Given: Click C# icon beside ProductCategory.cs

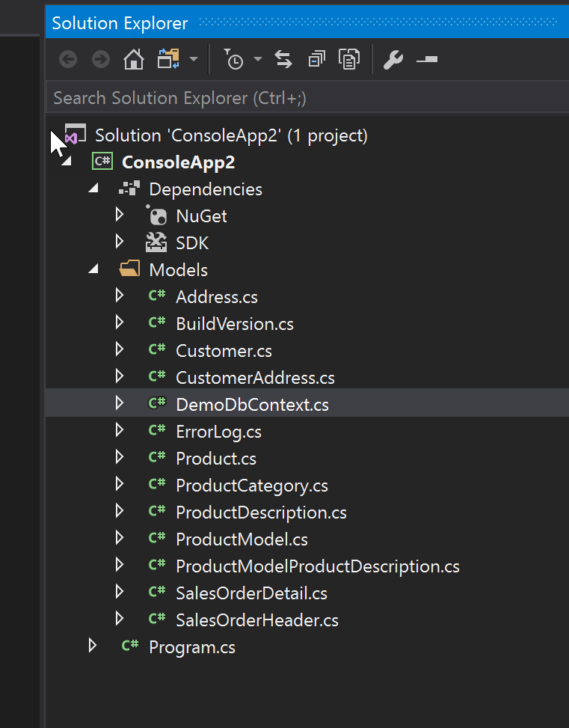Looking at the screenshot, I should click(157, 484).
